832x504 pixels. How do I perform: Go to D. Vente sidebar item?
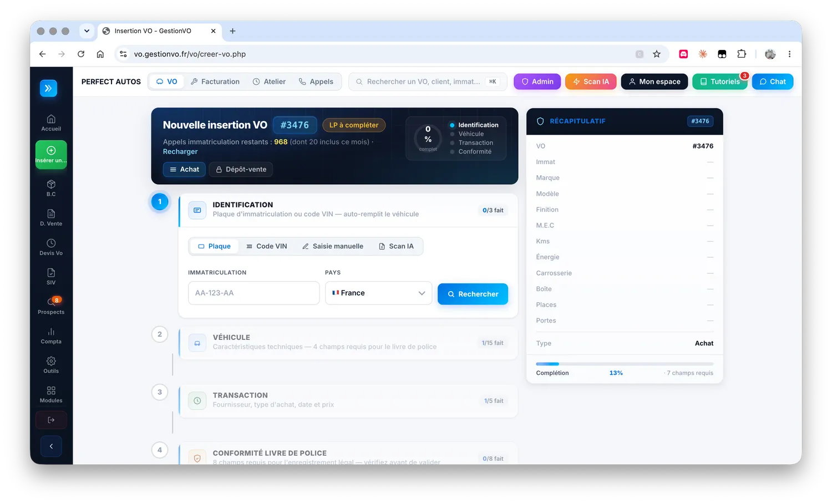51,217
